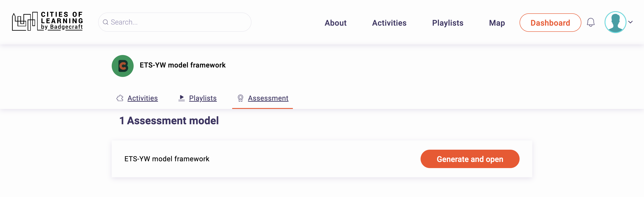Click the green ETS-YW organisation badge

[122, 66]
